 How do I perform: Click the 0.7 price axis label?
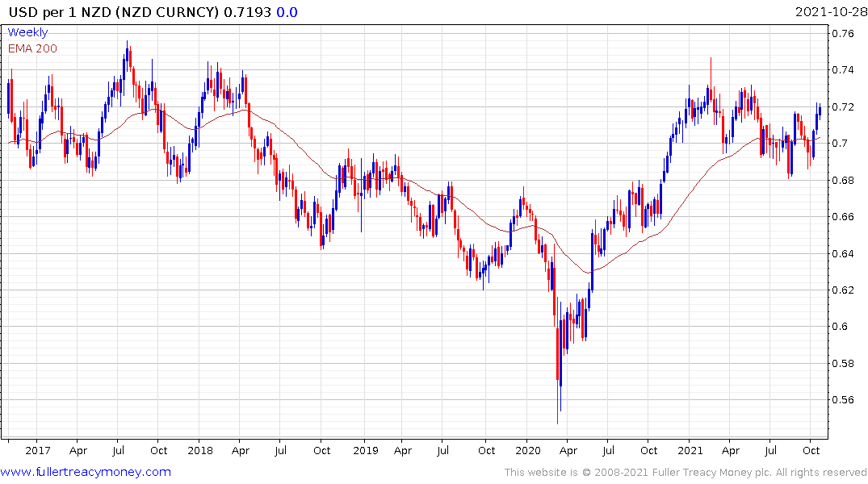840,144
